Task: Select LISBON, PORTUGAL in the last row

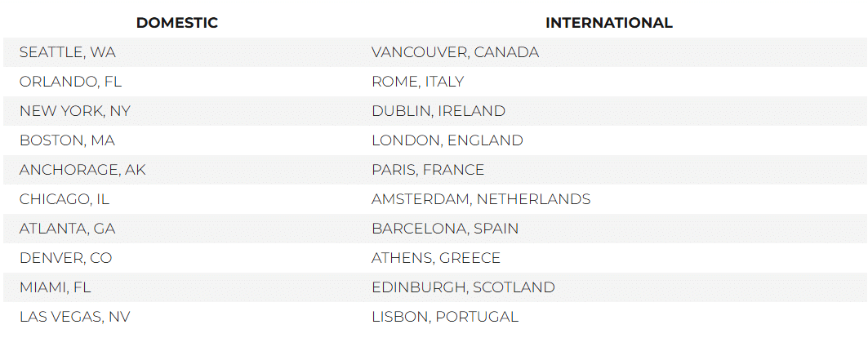Action: (x=445, y=317)
